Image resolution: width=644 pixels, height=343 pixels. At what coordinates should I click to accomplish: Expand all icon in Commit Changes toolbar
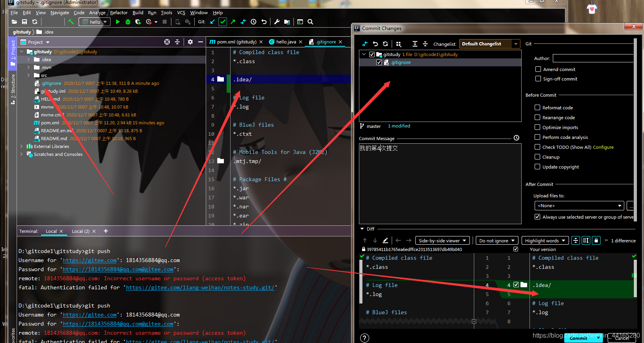pos(415,44)
